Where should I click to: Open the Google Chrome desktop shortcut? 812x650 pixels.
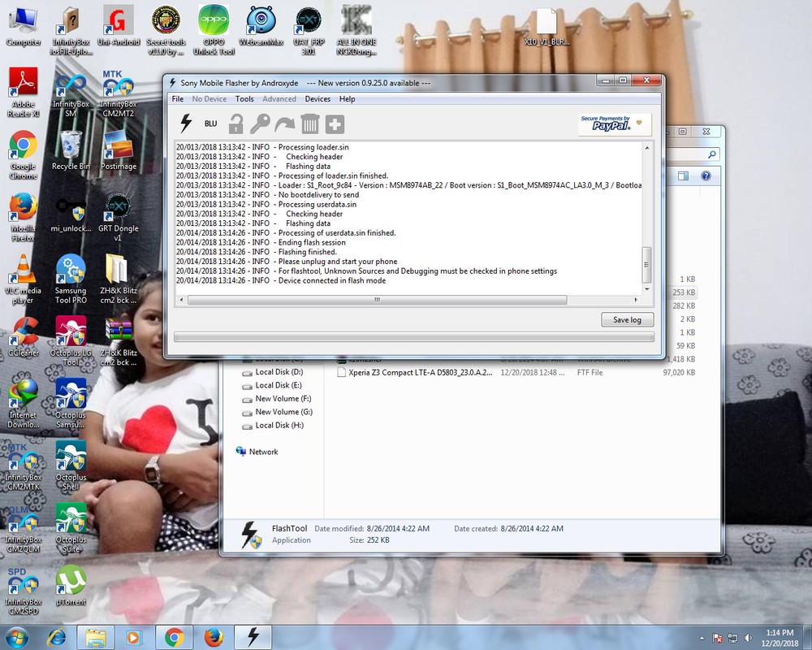(x=24, y=155)
